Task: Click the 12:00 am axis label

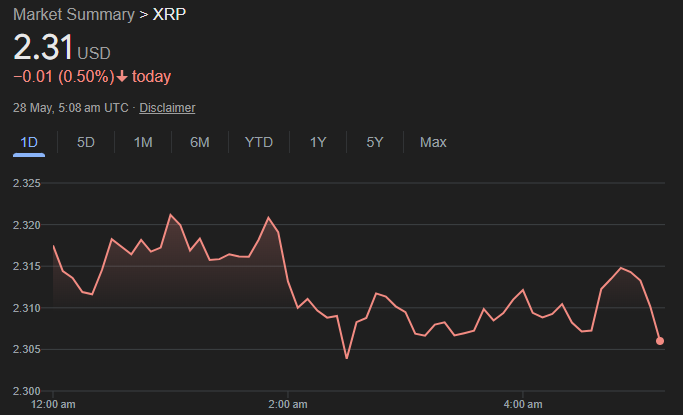Action: click(x=53, y=404)
